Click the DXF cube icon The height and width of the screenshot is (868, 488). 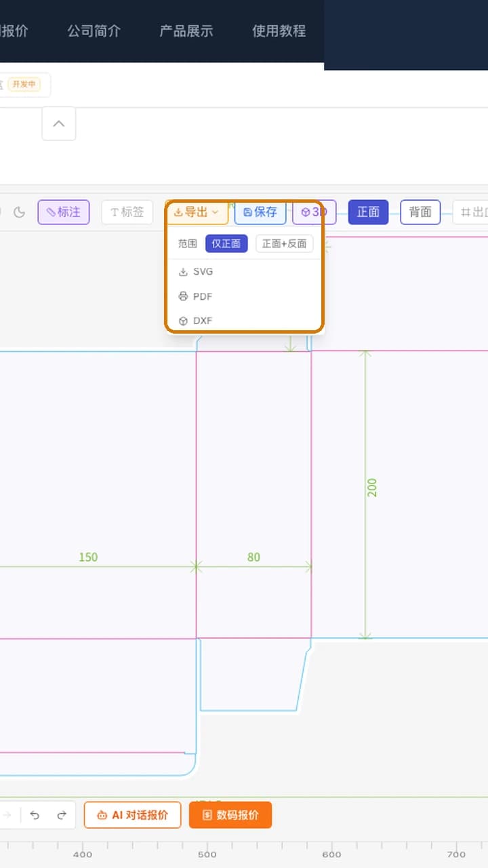(183, 321)
